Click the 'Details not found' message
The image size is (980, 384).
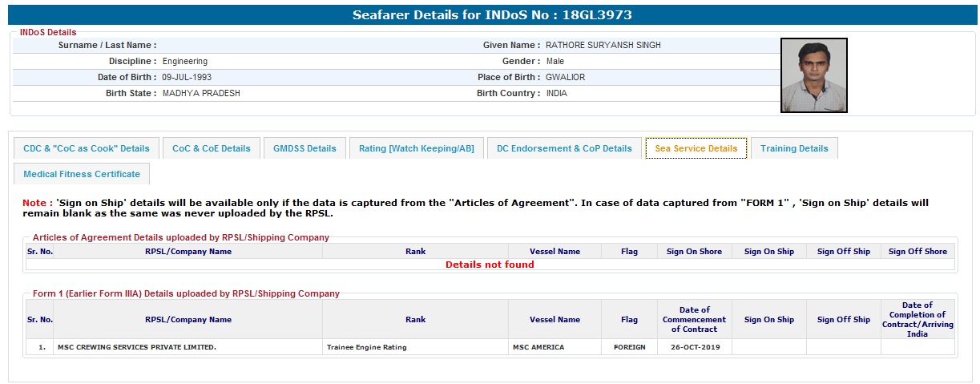490,265
